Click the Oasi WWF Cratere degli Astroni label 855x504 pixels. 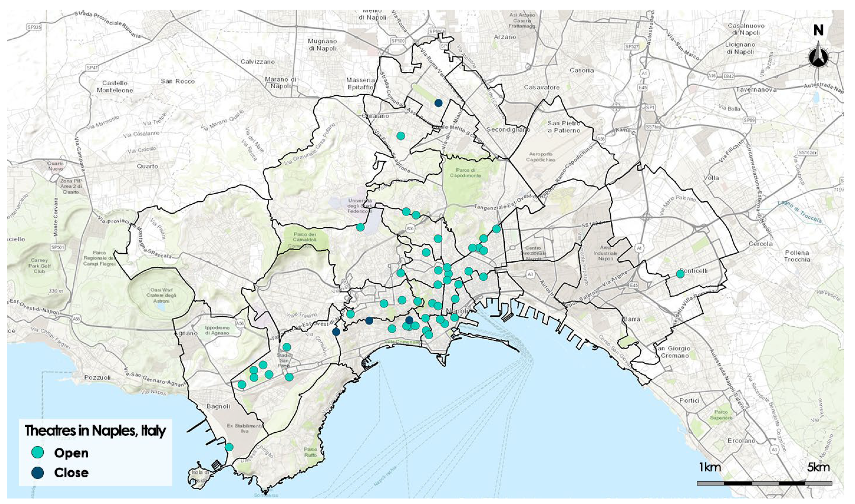(x=161, y=295)
